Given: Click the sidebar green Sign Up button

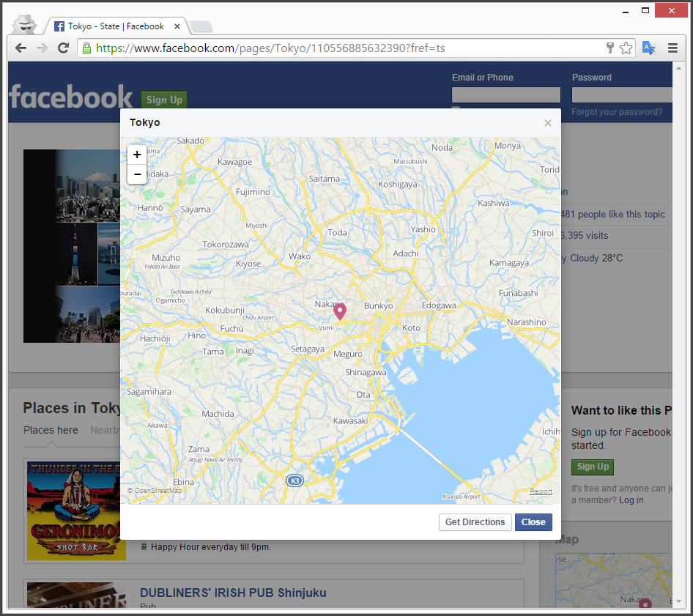Looking at the screenshot, I should pos(592,467).
